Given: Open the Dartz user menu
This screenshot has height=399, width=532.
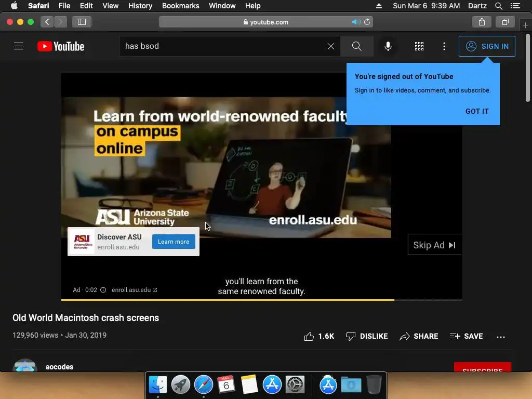Looking at the screenshot, I should tap(477, 6).
